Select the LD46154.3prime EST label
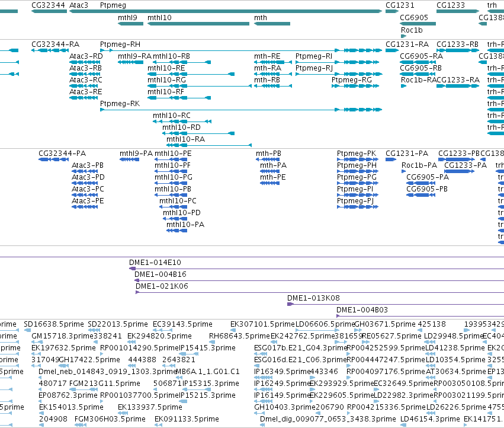Image resolution: width=504 pixels, height=428 pixels. [430, 419]
